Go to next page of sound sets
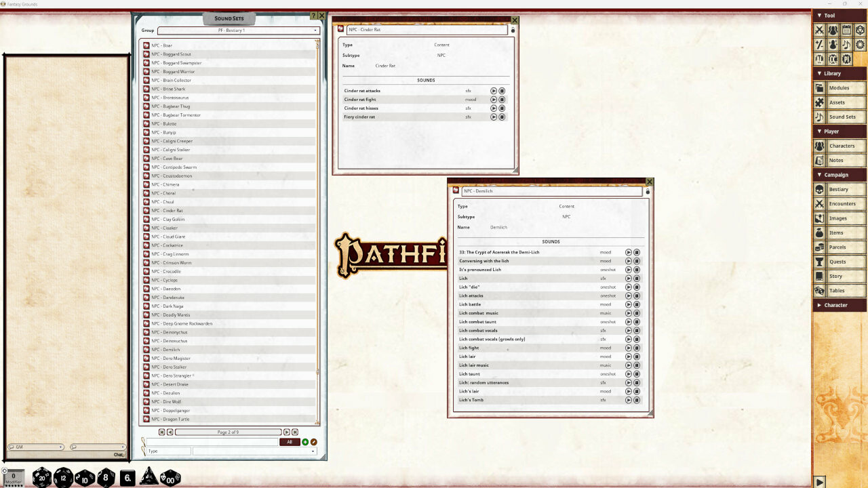The image size is (868, 488). pos(287,432)
